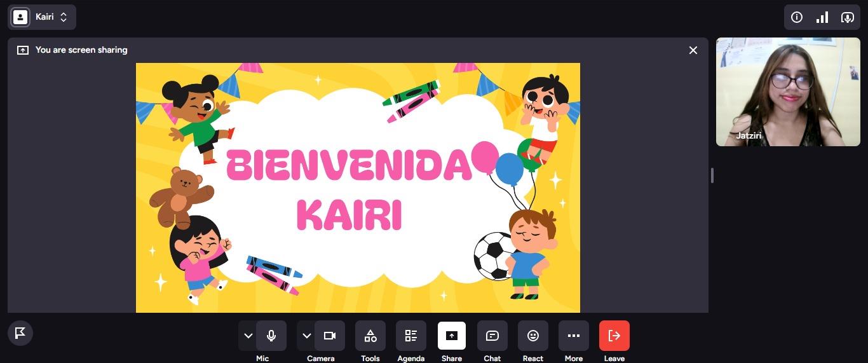Expand the Mic options chevron
Image resolution: width=868 pixels, height=363 pixels.
pos(248,336)
